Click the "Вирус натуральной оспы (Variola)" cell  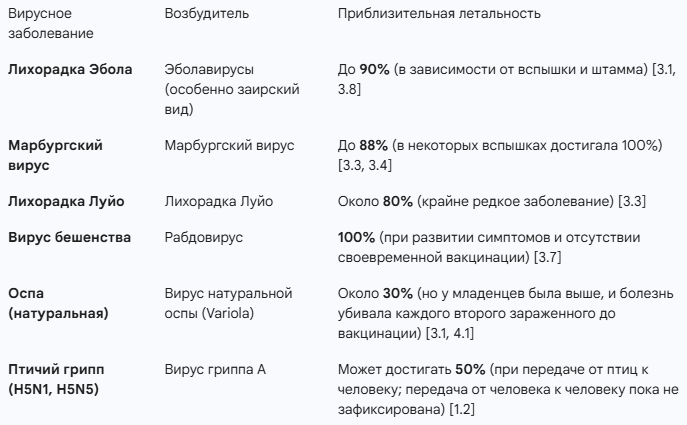click(227, 305)
